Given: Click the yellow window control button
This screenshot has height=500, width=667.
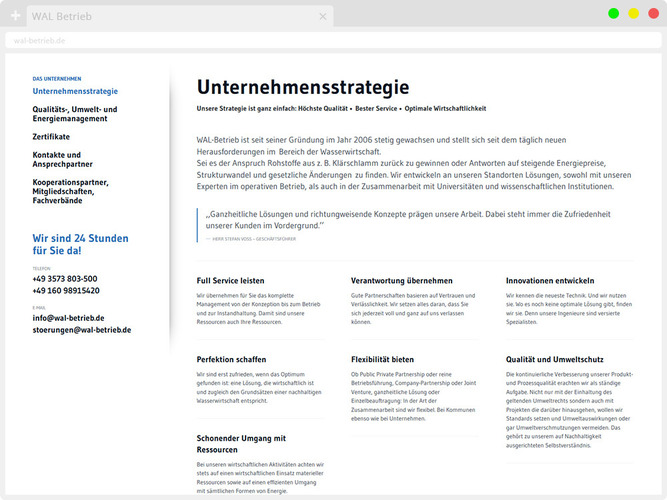Looking at the screenshot, I should click(x=632, y=14).
